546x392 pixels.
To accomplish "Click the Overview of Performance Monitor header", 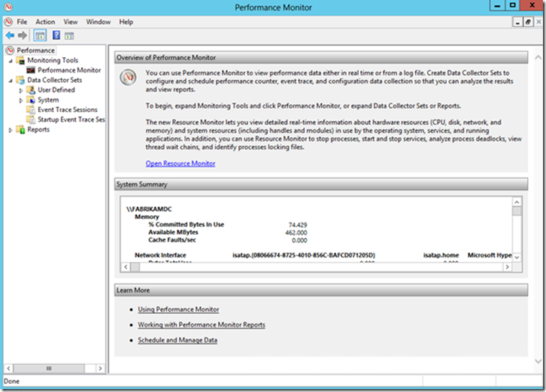I will (x=321, y=57).
